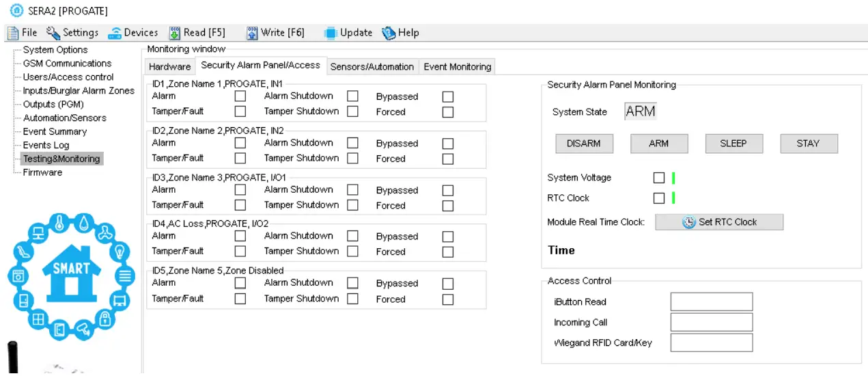
Task: Toggle ID5 Bypassed checkbox
Action: click(x=448, y=284)
